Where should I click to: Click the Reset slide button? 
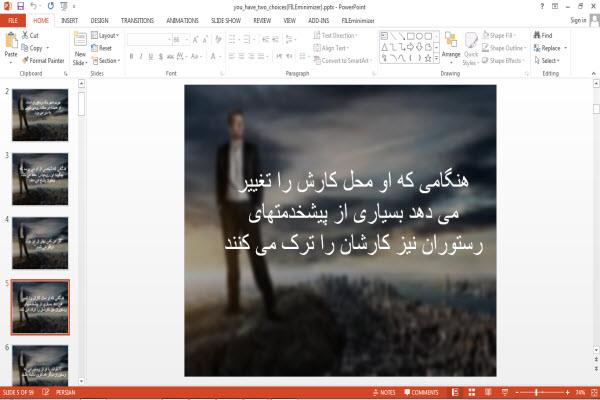tap(101, 48)
